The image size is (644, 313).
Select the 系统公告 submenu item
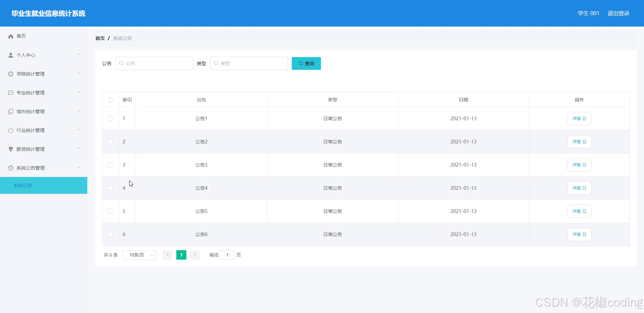click(44, 185)
